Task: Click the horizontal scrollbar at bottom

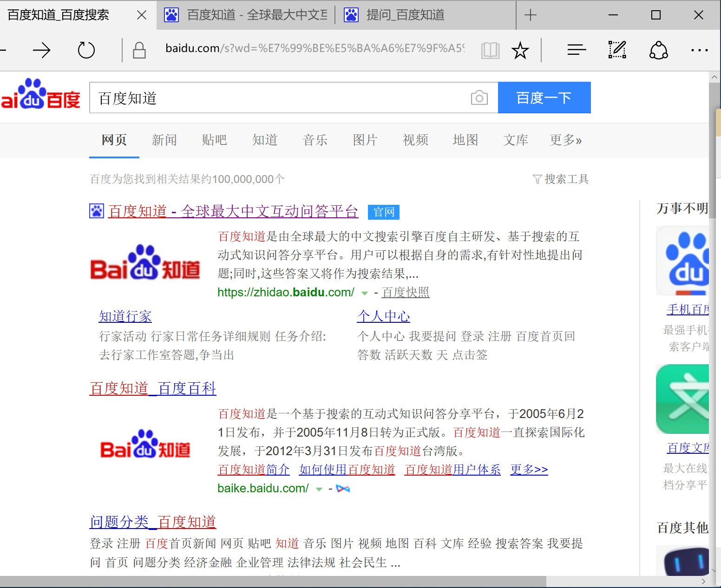Action: pyautogui.click(x=273, y=581)
